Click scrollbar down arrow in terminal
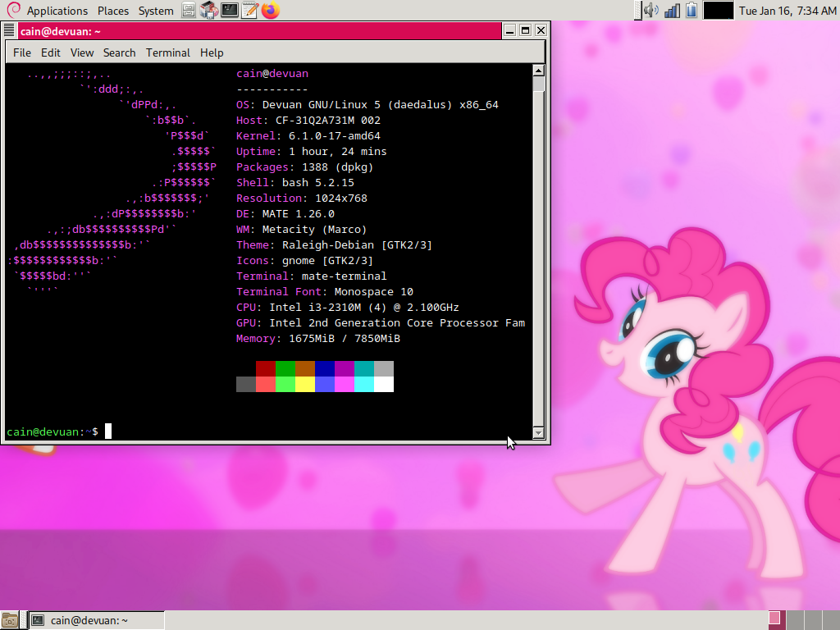Viewport: 840px width, 630px height. click(538, 433)
